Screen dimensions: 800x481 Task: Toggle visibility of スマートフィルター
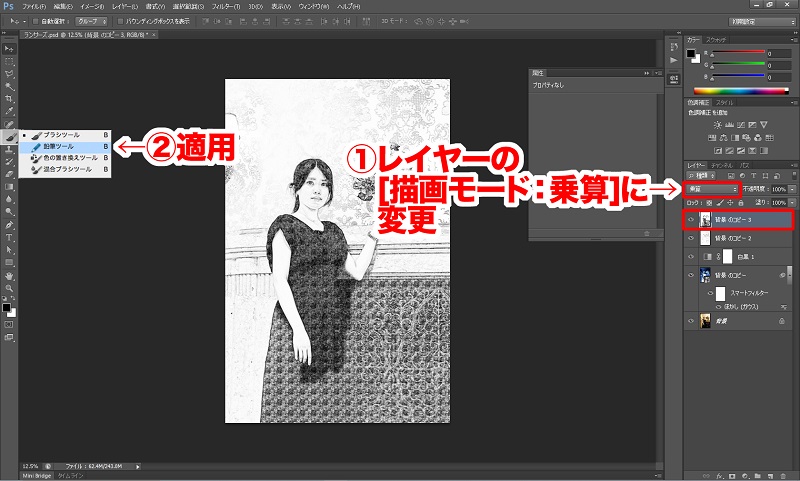pos(710,293)
